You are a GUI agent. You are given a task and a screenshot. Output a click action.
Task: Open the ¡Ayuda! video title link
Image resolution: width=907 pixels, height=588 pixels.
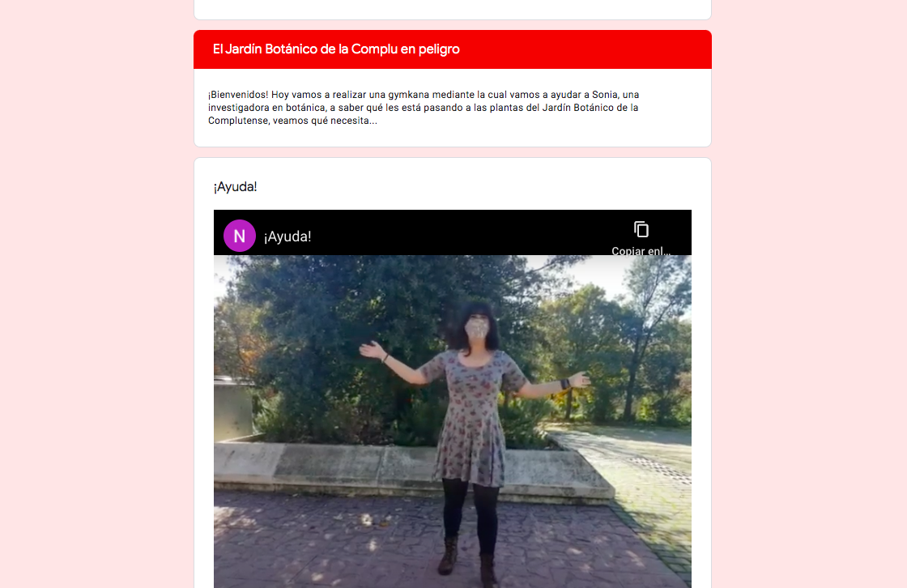pyautogui.click(x=287, y=236)
